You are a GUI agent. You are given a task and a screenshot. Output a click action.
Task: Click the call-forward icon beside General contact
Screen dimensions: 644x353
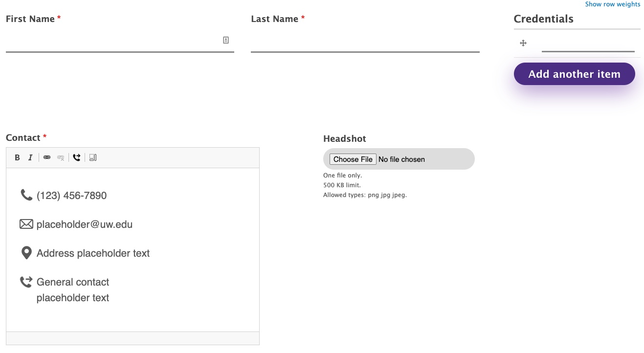(26, 282)
